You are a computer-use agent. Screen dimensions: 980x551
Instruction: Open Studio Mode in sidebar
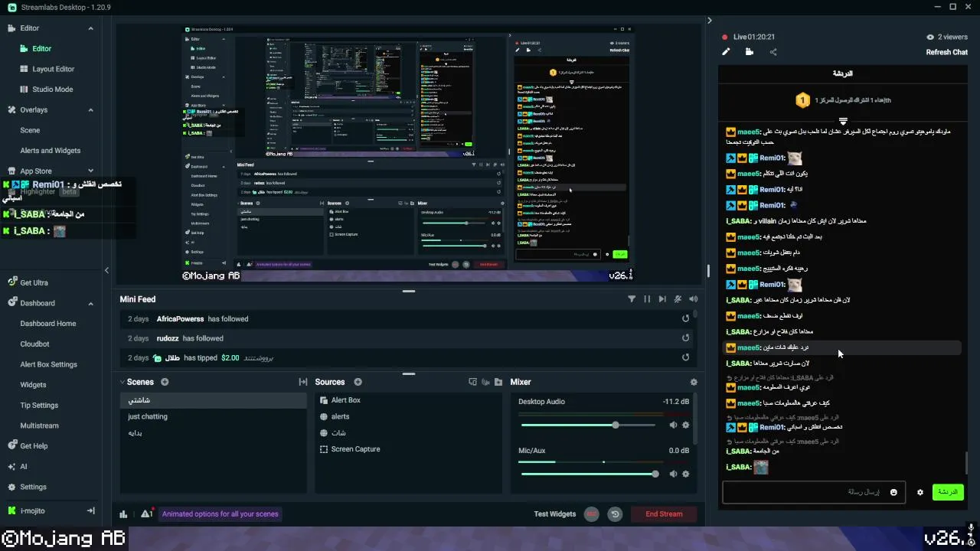pyautogui.click(x=53, y=90)
